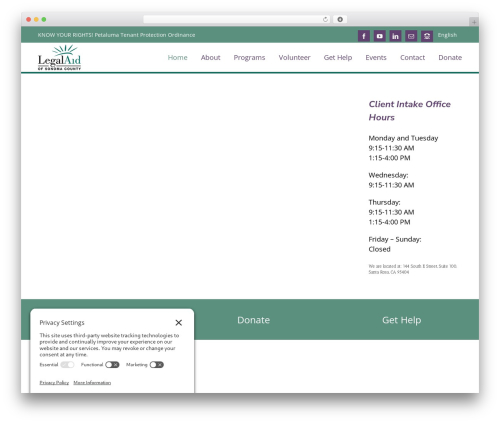This screenshot has height=423, width=500.
Task: Click the Know Your Rights banner link
Action: click(116, 35)
